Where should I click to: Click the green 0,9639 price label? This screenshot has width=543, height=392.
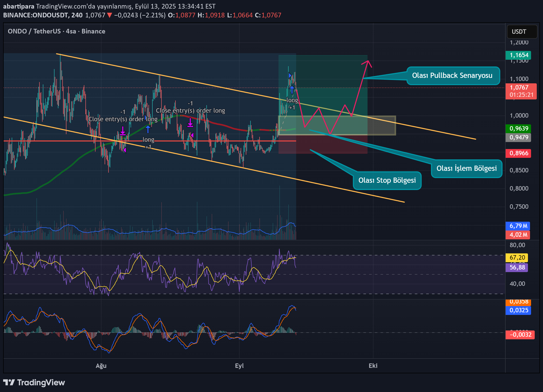(x=518, y=129)
